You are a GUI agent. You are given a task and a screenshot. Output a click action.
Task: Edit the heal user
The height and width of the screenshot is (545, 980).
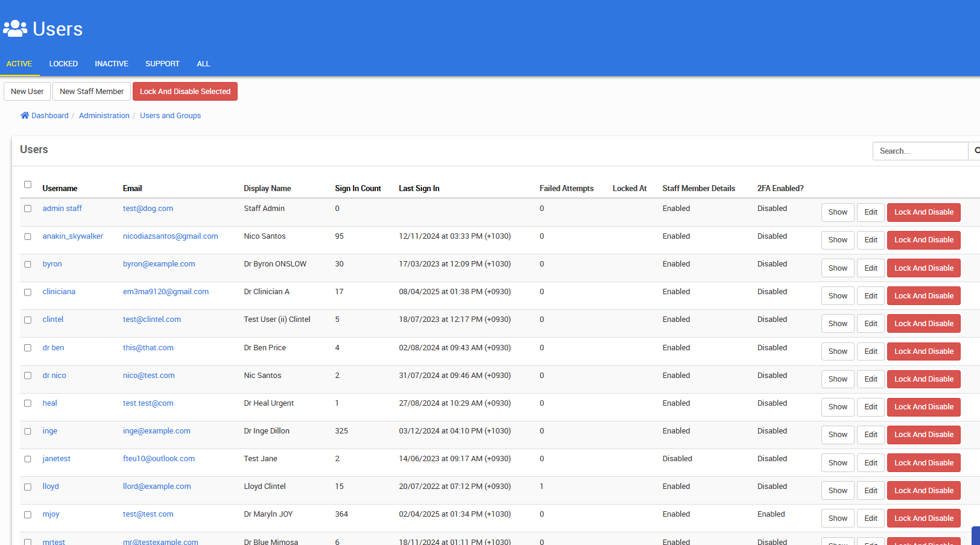(x=871, y=407)
